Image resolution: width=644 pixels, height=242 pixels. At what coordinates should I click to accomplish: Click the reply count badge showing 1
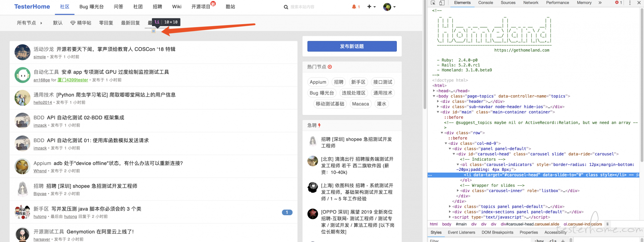(287, 213)
